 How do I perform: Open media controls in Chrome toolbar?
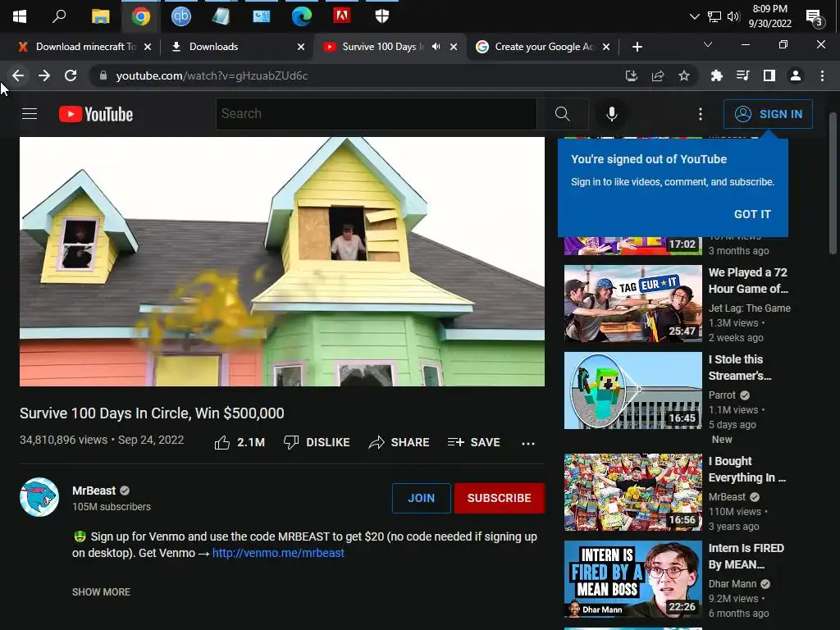[742, 76]
